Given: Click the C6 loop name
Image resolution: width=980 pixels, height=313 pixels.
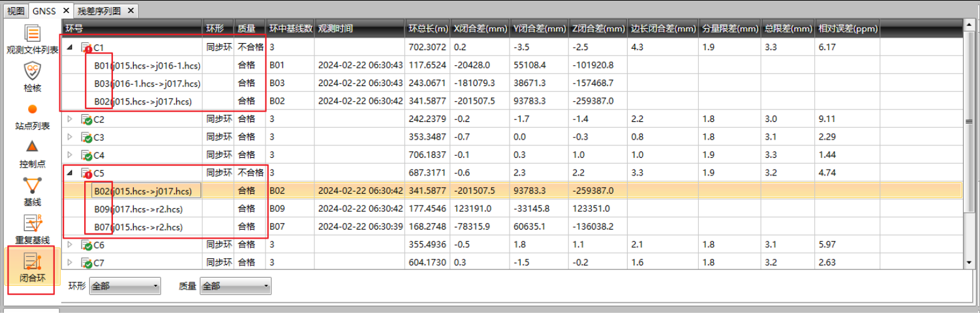Looking at the screenshot, I should click(x=99, y=245).
